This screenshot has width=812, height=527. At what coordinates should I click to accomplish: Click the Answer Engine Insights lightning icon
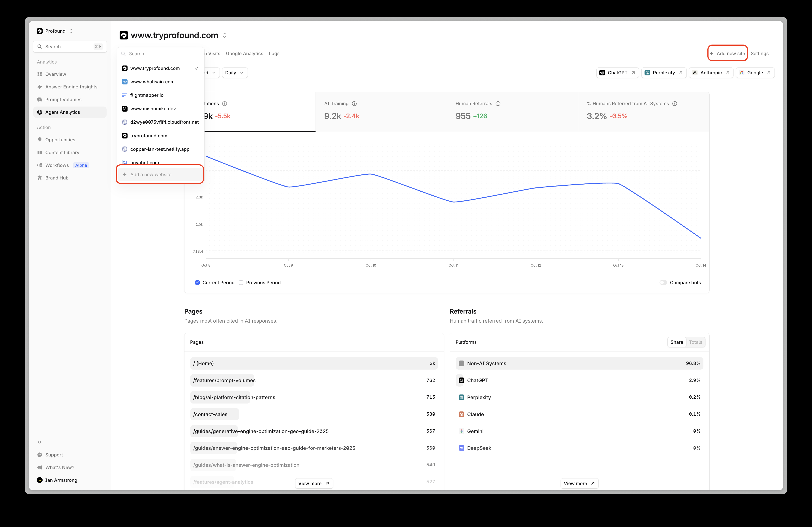tap(39, 87)
